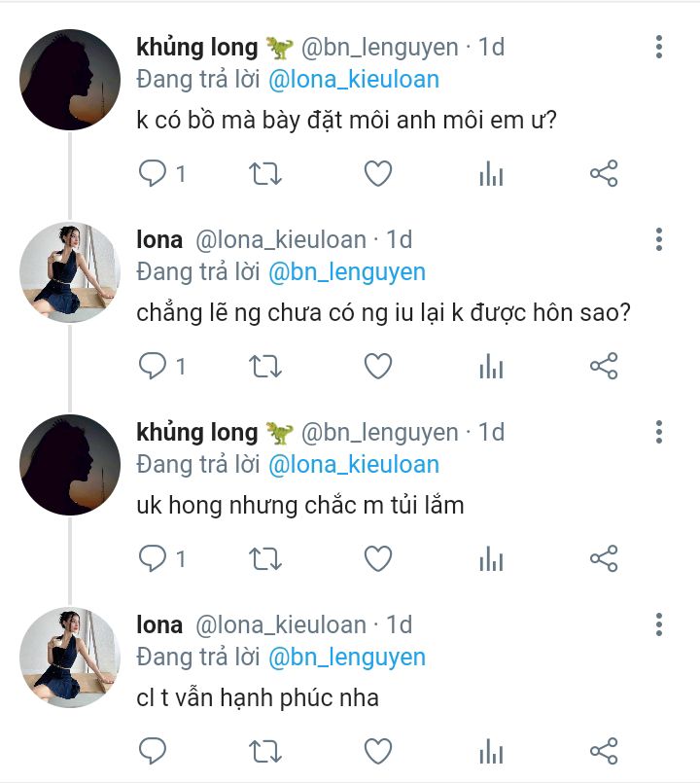The height and width of the screenshot is (783, 700).
Task: Open @lona_kieuloan mention link in first tweet
Action: click(x=354, y=80)
